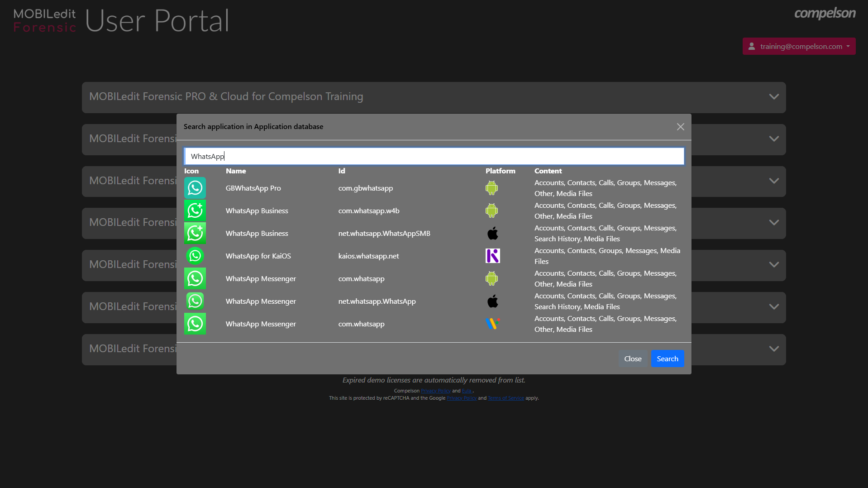Open the Terms of Service link
868x488 pixels.
coord(506,398)
